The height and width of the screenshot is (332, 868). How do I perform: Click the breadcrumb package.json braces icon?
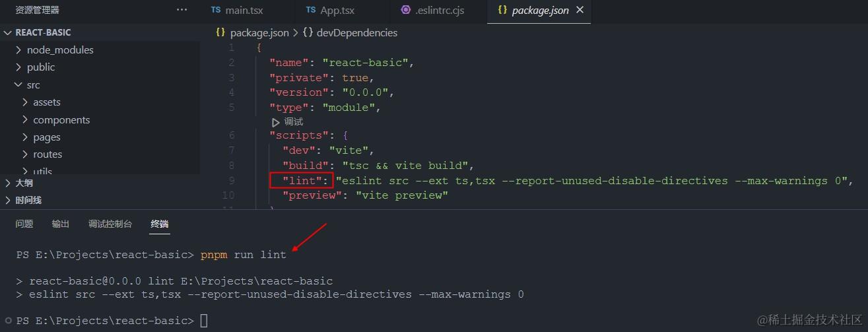pyautogui.click(x=221, y=32)
